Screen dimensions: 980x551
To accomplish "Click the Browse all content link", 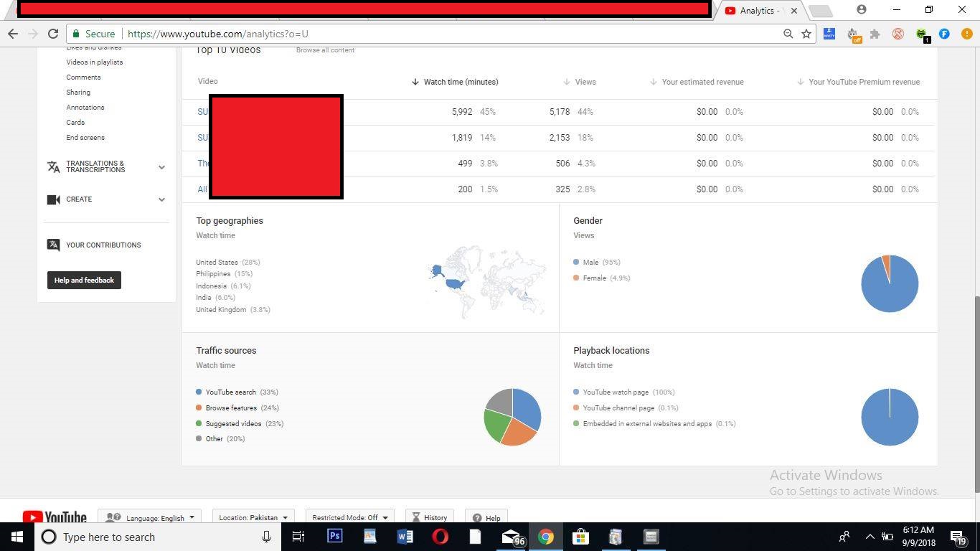I will (x=325, y=50).
